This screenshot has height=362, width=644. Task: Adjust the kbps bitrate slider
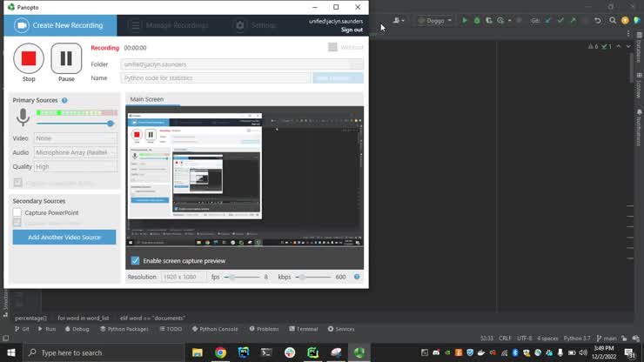pos(302,277)
